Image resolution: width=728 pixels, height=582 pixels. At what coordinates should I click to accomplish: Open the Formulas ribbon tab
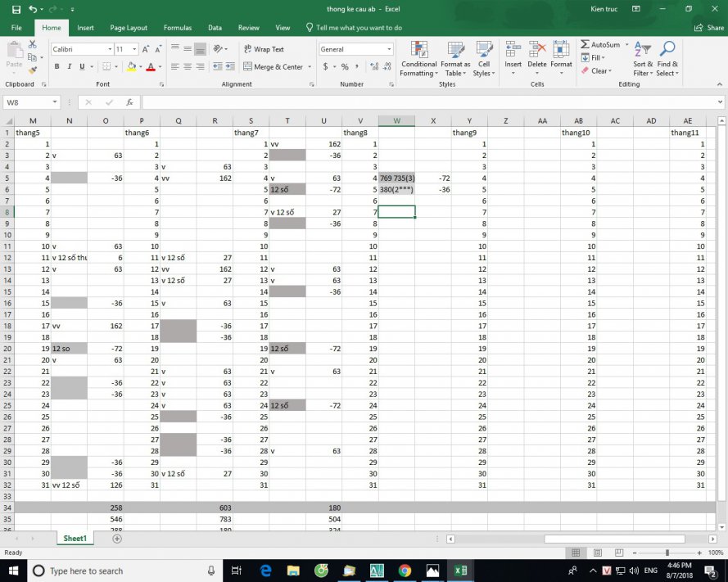point(177,28)
